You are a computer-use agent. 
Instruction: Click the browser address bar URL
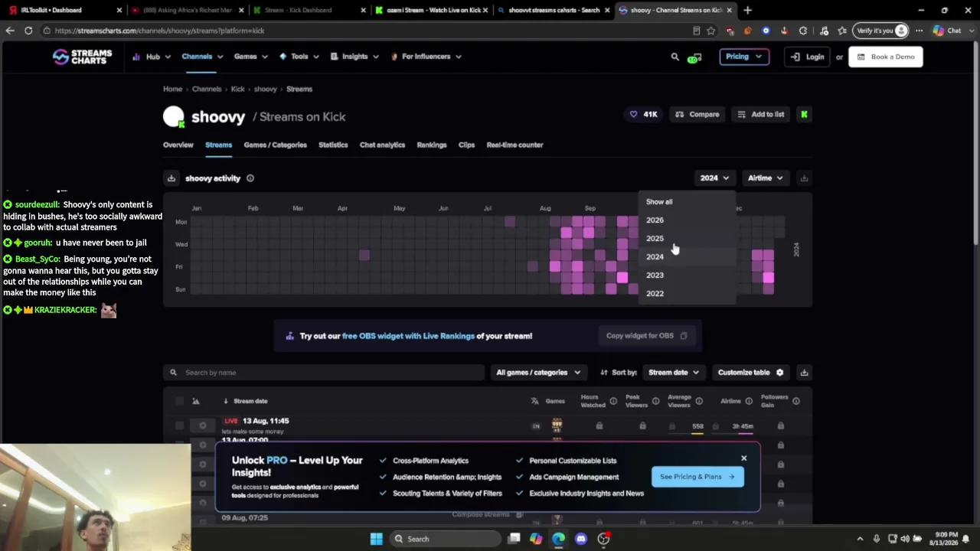point(159,31)
